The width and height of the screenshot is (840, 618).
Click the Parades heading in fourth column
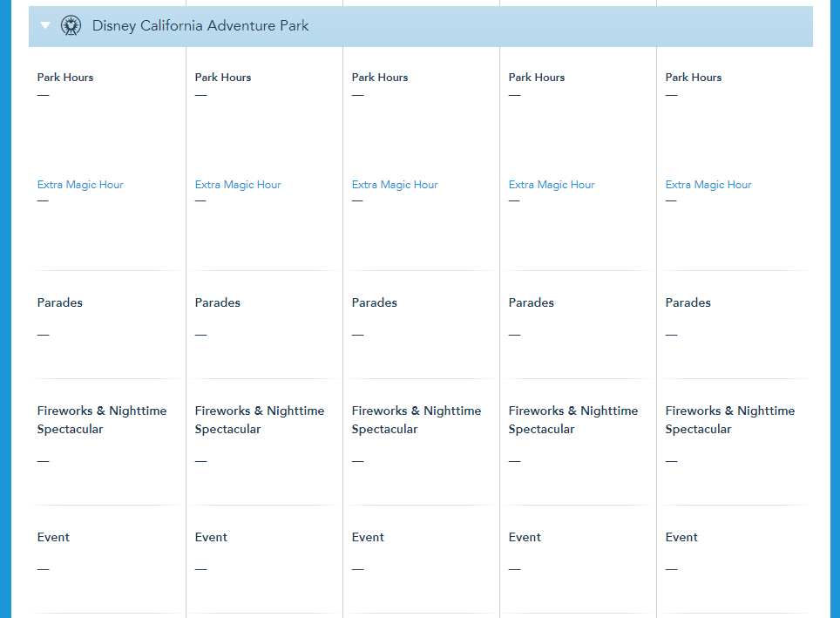point(532,303)
